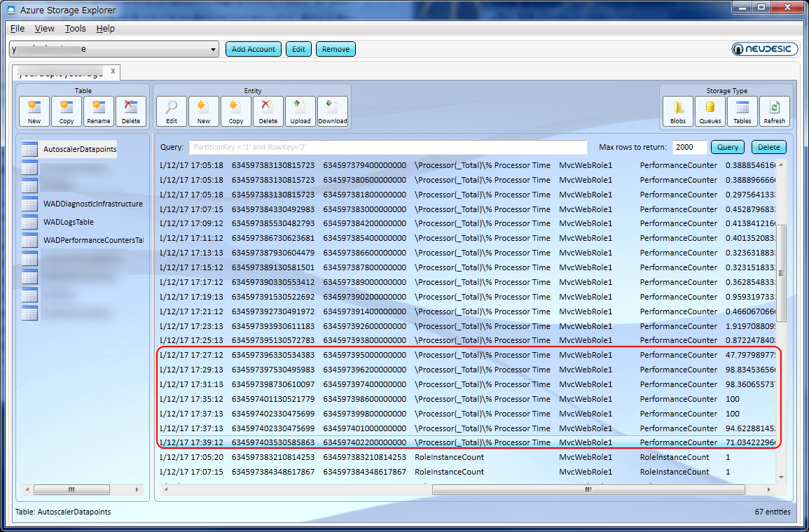Switch to Queues storage type
The height and width of the screenshot is (532, 809).
710,111
